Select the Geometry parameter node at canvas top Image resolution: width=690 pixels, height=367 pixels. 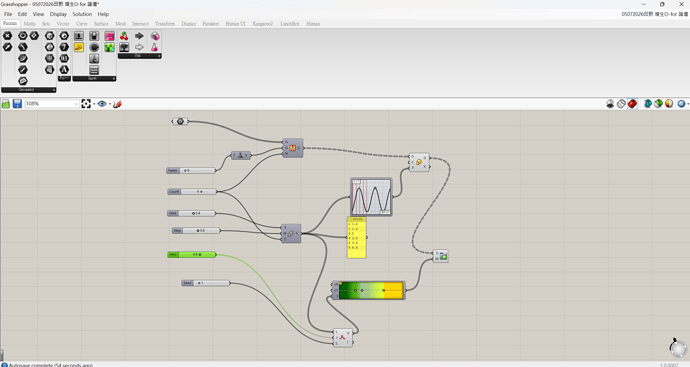180,121
